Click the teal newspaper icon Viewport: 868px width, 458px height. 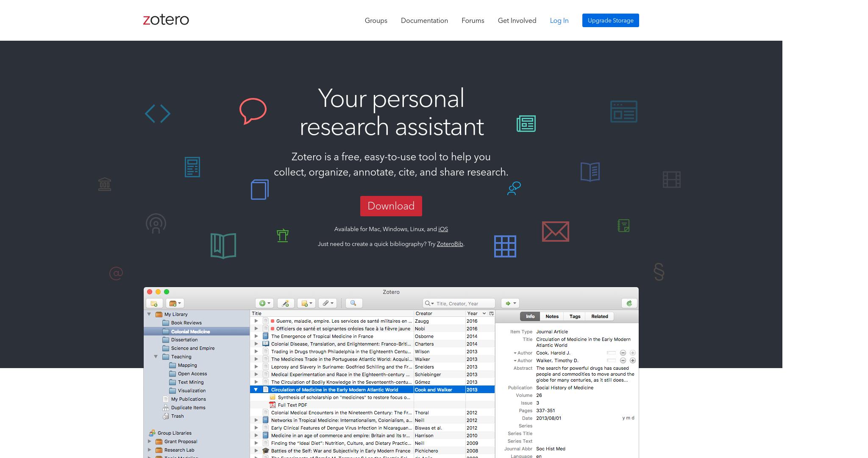[x=526, y=123]
